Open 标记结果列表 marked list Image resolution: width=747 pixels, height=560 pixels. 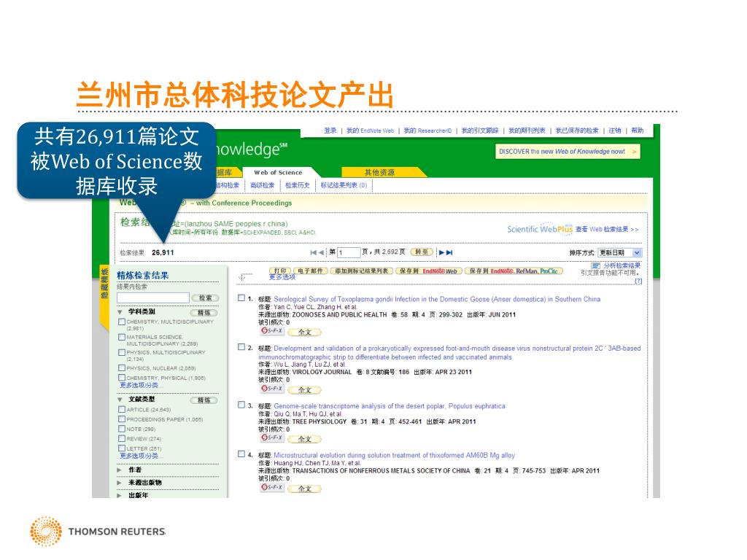(x=344, y=185)
